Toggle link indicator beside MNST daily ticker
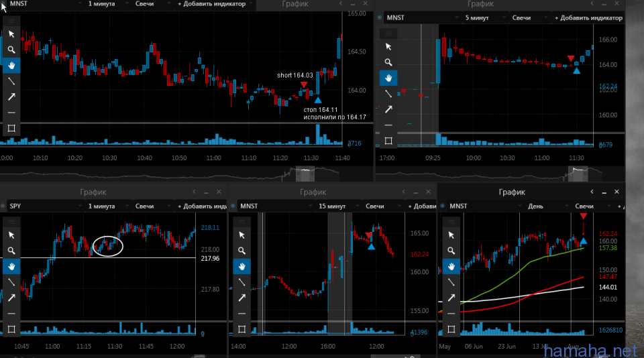 tap(442, 206)
